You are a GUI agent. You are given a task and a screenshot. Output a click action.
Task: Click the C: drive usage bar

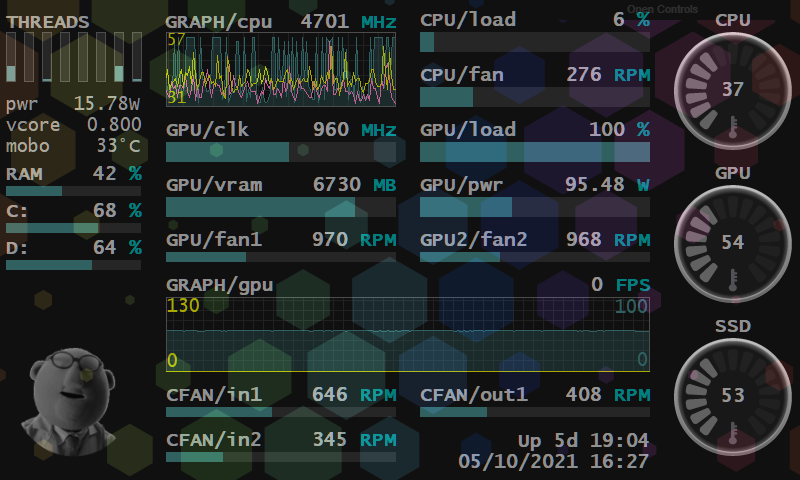coord(74,228)
